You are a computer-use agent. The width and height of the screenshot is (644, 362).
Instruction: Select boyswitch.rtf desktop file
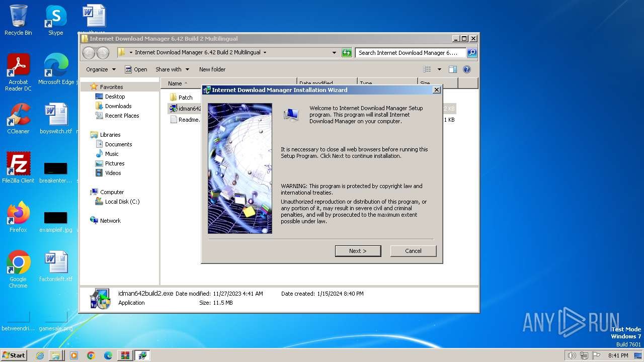[56, 119]
